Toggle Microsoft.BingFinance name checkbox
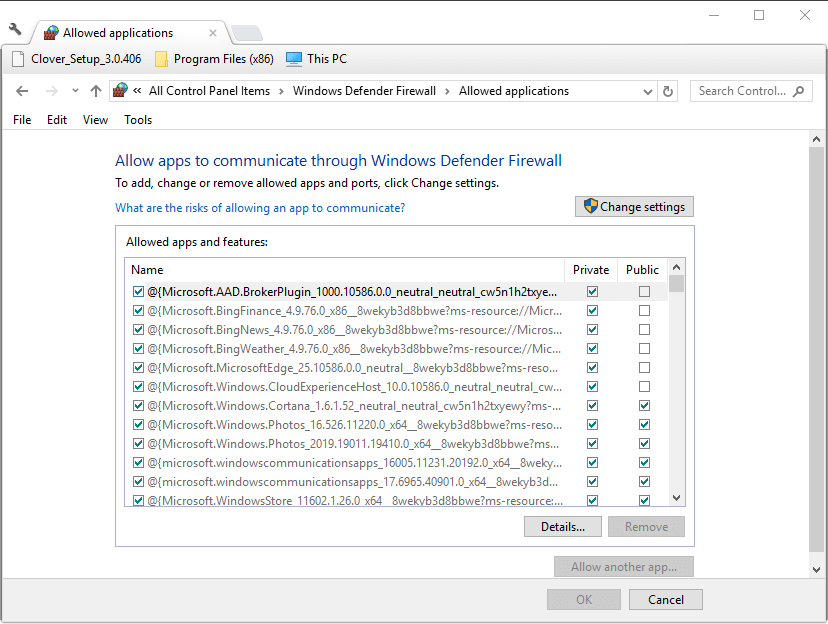This screenshot has height=624, width=828. 138,310
